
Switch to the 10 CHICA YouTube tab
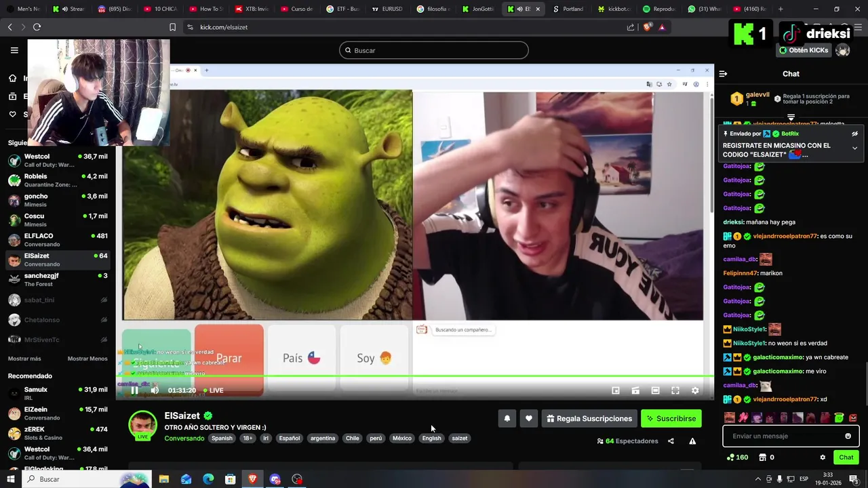160,9
